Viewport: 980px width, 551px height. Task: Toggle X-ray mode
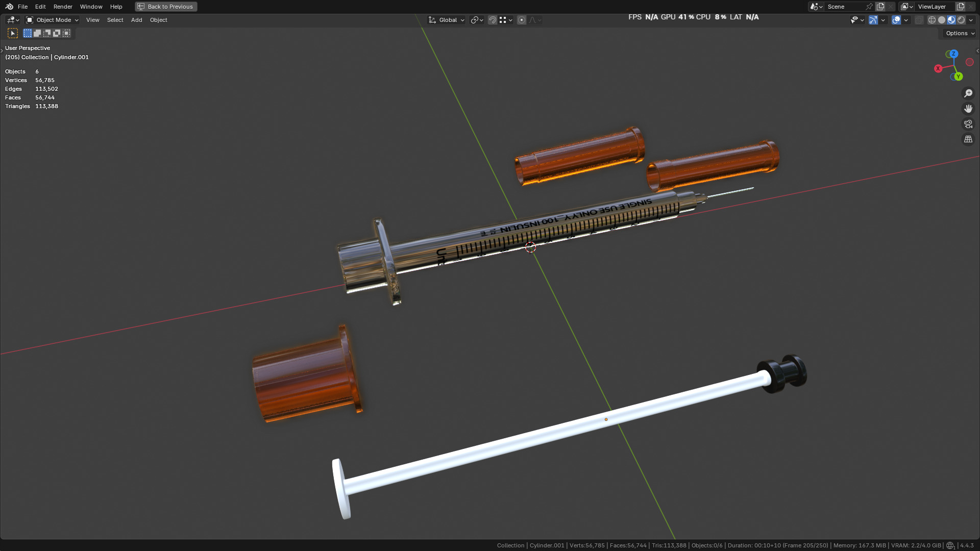tap(919, 20)
